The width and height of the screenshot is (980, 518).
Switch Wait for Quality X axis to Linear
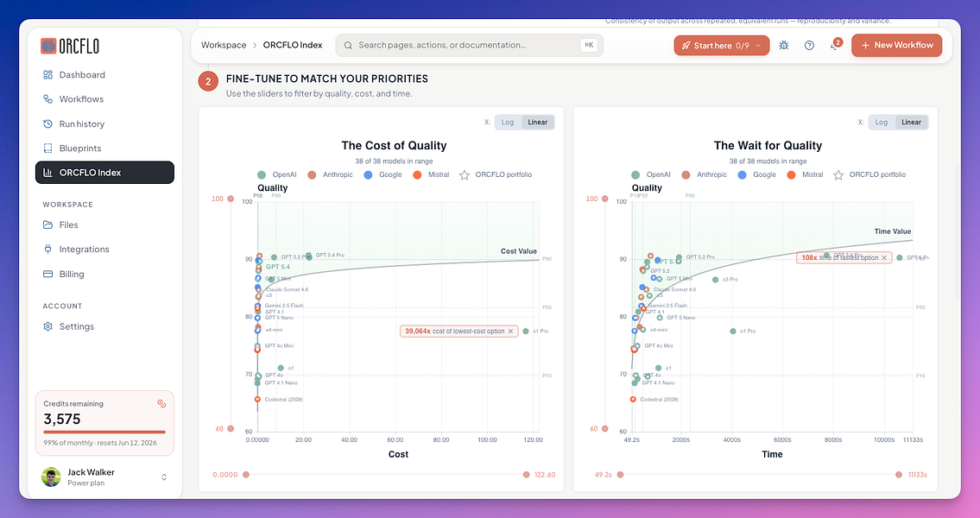(911, 123)
